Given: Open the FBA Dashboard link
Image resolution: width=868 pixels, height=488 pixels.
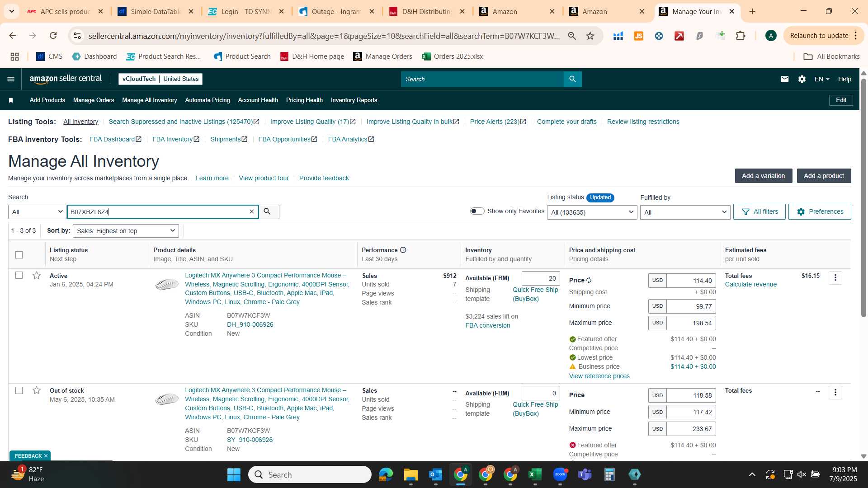Looking at the screenshot, I should 115,139.
